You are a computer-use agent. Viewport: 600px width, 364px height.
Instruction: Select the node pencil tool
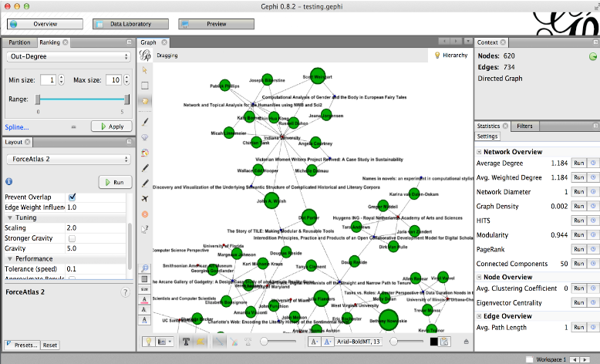tap(145, 168)
